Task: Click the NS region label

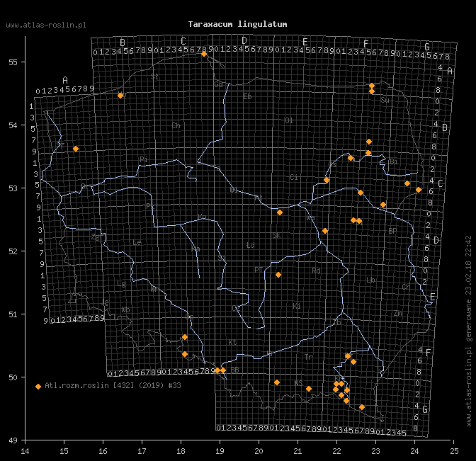Action: [298, 383]
